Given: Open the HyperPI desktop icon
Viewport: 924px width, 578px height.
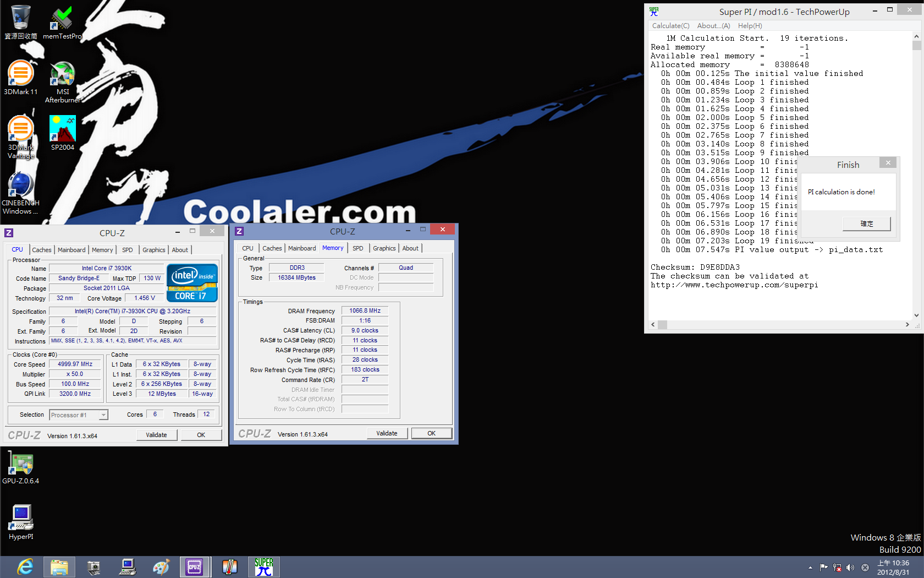Looking at the screenshot, I should tap(20, 522).
